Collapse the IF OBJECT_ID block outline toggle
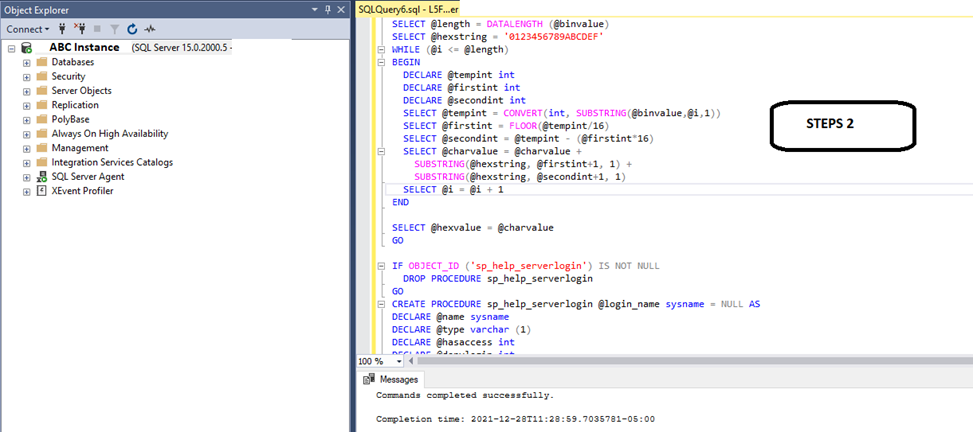Viewport: 973px width, 432px height. click(x=382, y=266)
